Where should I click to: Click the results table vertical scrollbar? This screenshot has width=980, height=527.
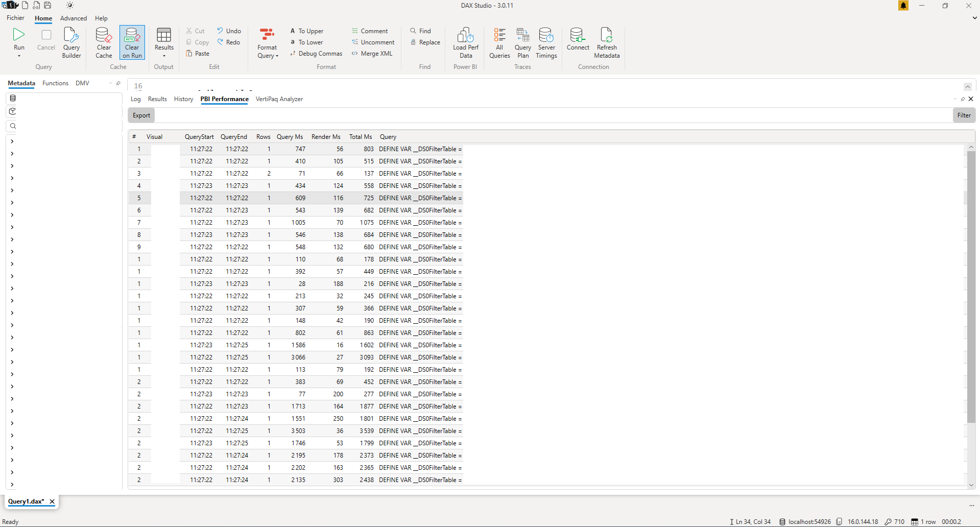tap(971, 287)
